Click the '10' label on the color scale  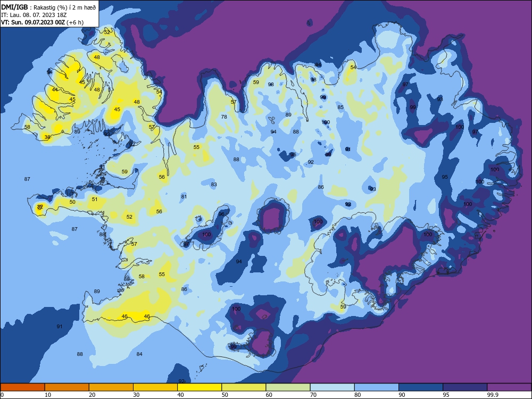pyautogui.click(x=48, y=395)
